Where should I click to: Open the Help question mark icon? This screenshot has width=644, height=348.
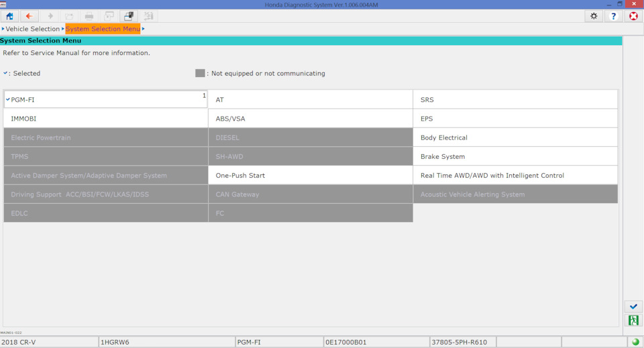(x=614, y=16)
